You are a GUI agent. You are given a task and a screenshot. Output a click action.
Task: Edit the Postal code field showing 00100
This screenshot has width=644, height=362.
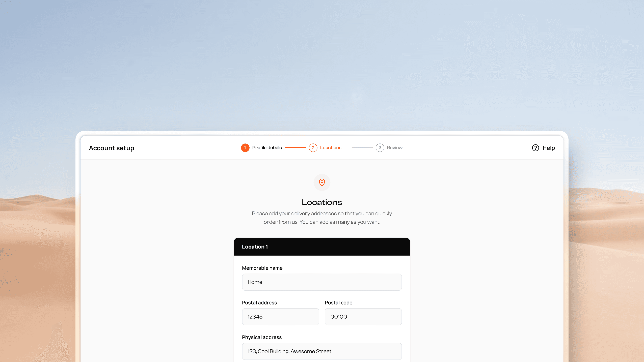point(363,317)
